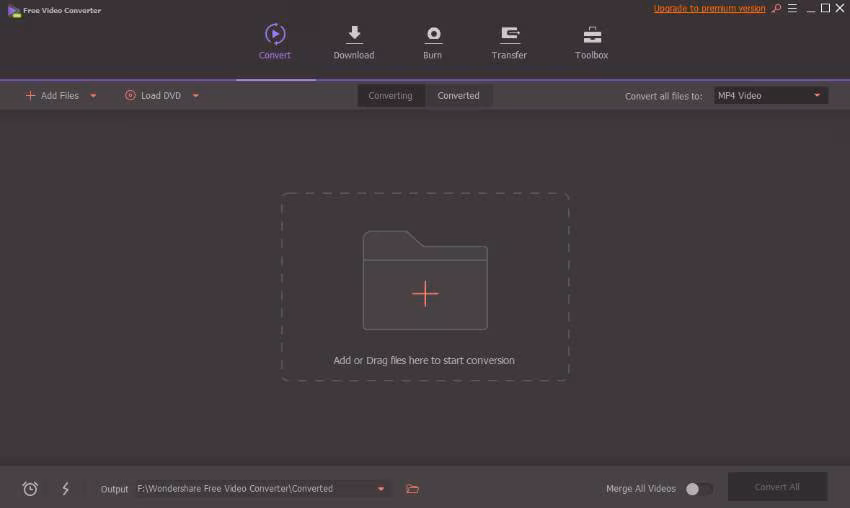Open the hamburger menu icon
The image size is (850, 508).
(x=793, y=8)
